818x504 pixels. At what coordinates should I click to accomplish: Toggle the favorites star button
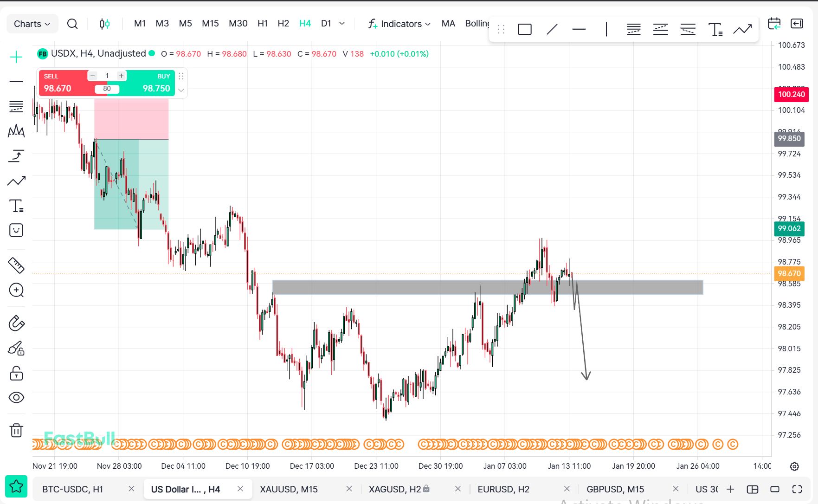click(16, 486)
